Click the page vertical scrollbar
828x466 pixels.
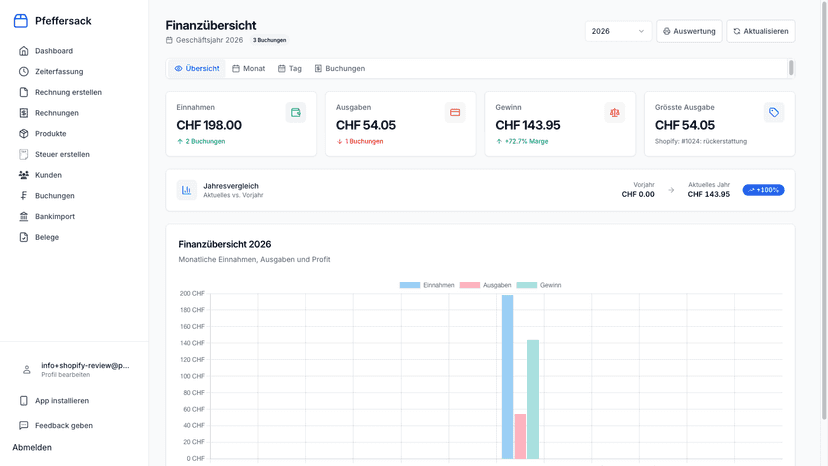(x=824, y=210)
